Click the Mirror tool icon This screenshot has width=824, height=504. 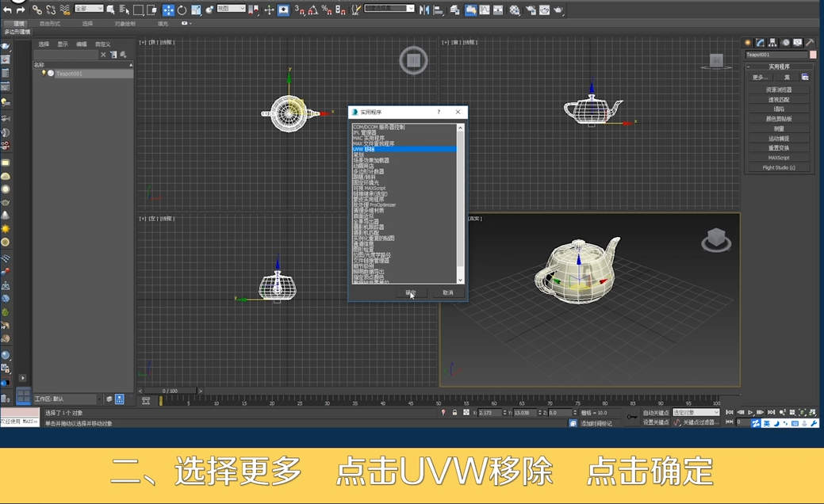[x=424, y=10]
